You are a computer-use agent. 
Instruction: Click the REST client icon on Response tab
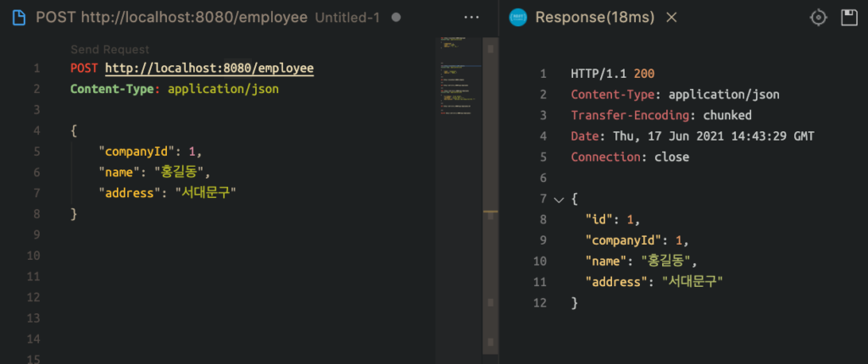[519, 17]
